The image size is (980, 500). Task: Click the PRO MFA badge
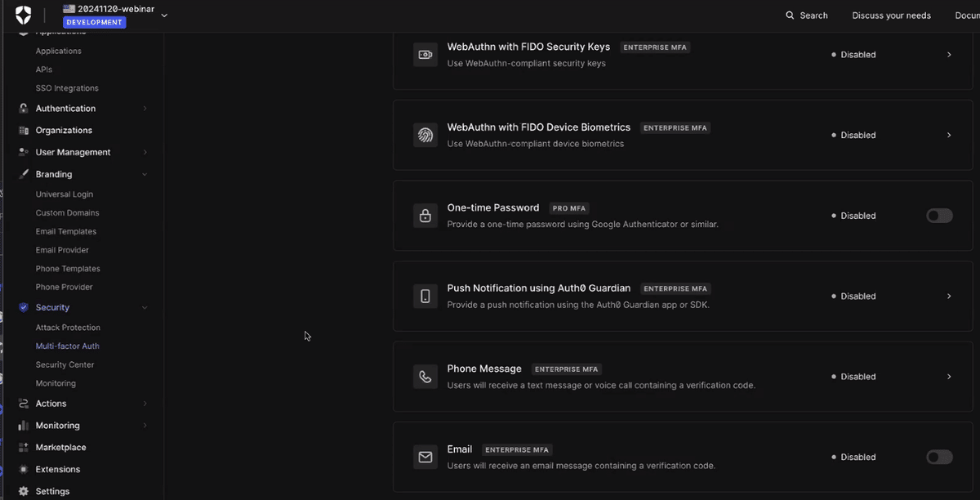570,208
